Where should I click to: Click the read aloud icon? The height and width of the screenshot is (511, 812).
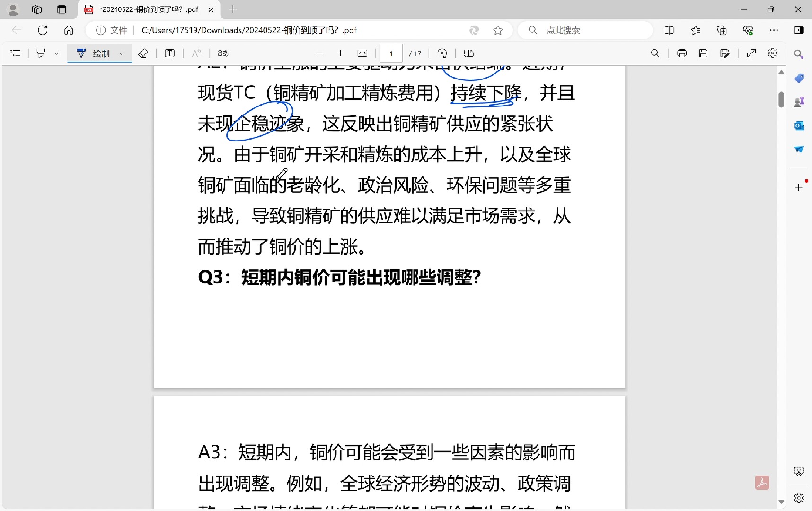[x=196, y=53]
